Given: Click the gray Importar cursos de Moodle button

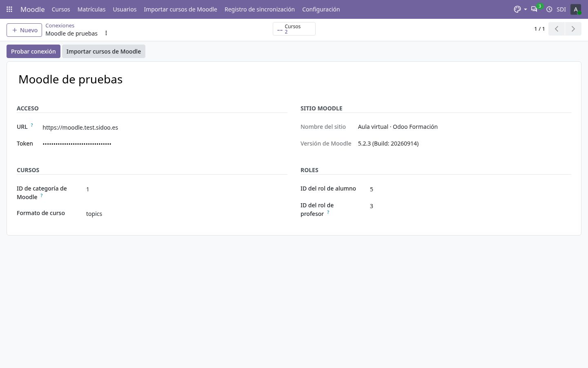Looking at the screenshot, I should 104,51.
